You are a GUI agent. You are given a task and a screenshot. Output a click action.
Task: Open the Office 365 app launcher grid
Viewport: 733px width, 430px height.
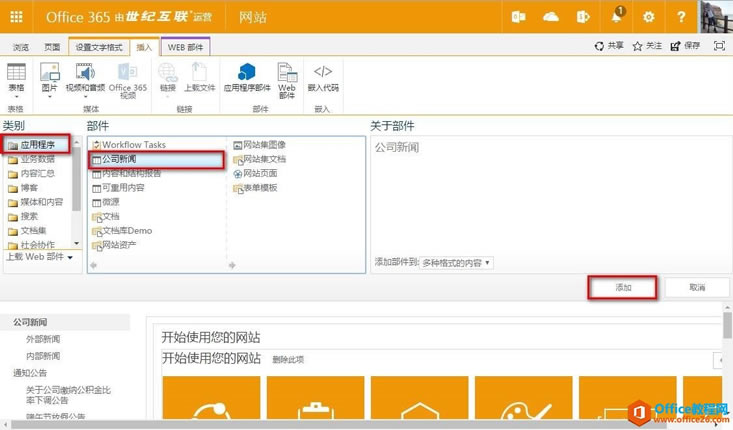coord(16,17)
